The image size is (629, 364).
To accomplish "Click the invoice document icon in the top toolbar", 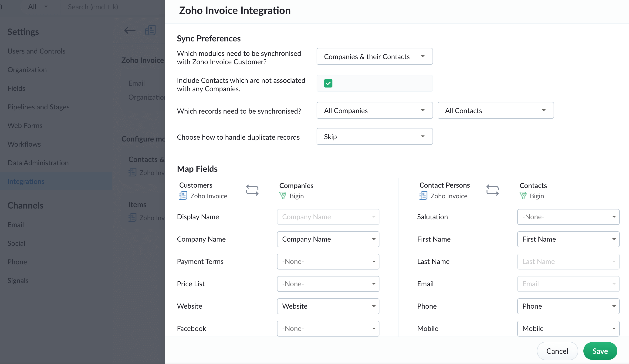I will click(150, 30).
